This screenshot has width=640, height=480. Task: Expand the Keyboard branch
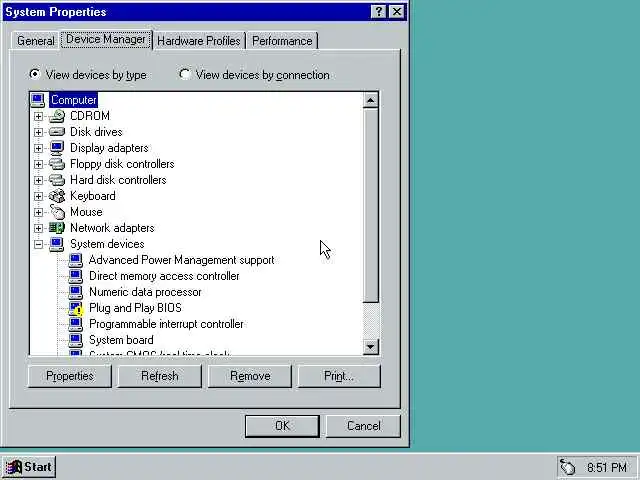pos(38,196)
